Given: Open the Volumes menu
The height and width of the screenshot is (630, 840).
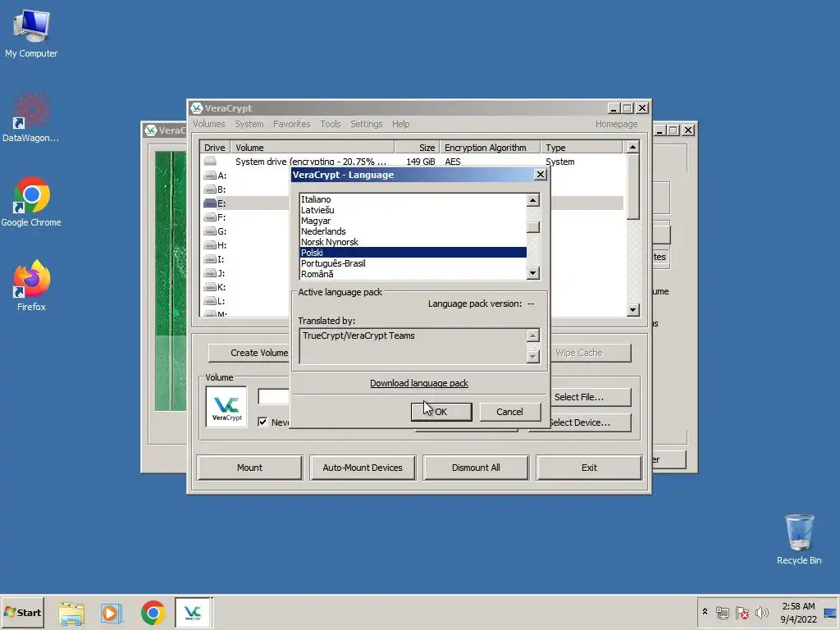Looking at the screenshot, I should tap(209, 124).
